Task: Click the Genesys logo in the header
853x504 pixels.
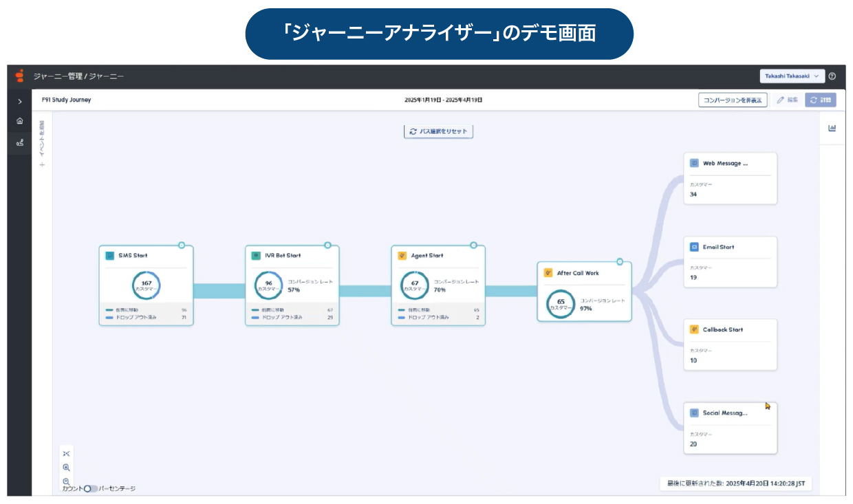Action: (x=19, y=76)
